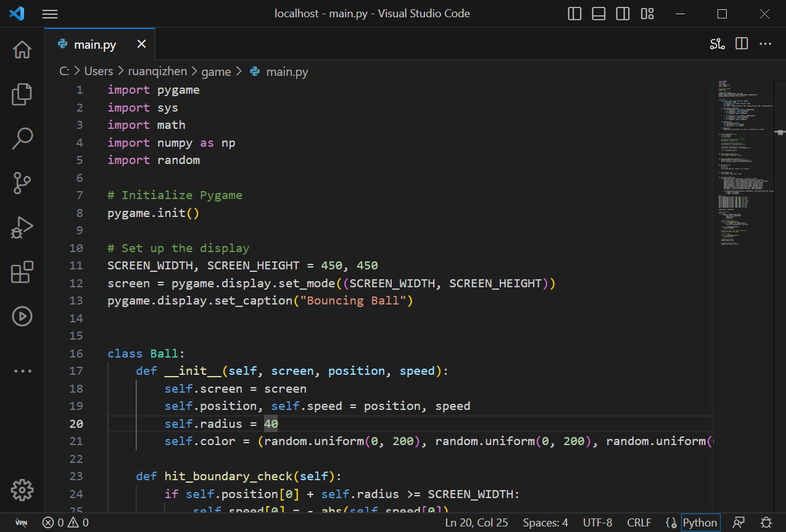Open the Explorer view in activity bar
This screenshot has height=532, width=786.
(22, 94)
